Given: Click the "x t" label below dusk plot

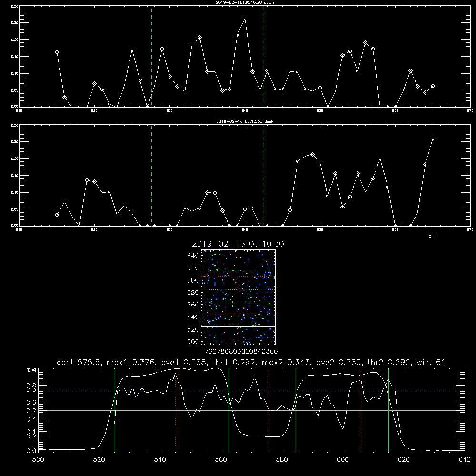Looking at the screenshot, I should tap(433, 236).
